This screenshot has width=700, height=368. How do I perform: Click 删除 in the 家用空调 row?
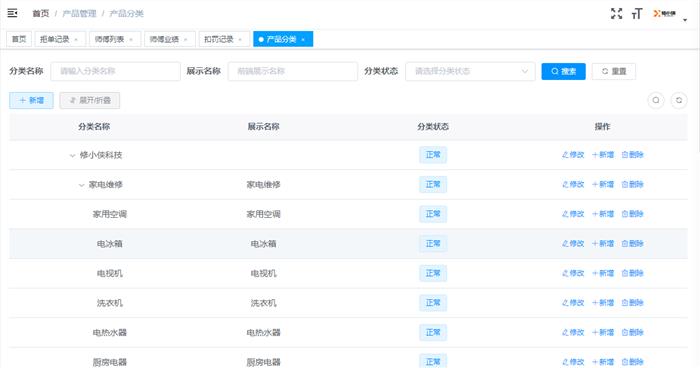(x=633, y=214)
